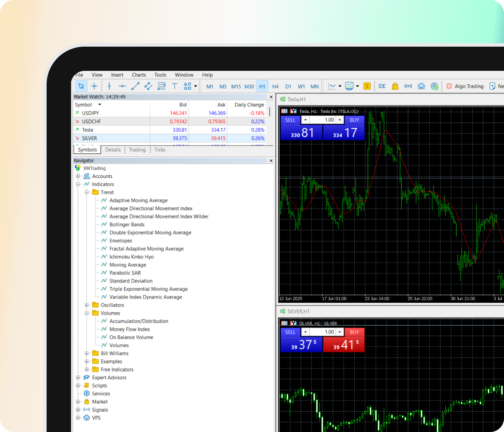Open MetaEditor via the IDE icon
Viewport: 504px width, 432px height.
pyautogui.click(x=382, y=86)
